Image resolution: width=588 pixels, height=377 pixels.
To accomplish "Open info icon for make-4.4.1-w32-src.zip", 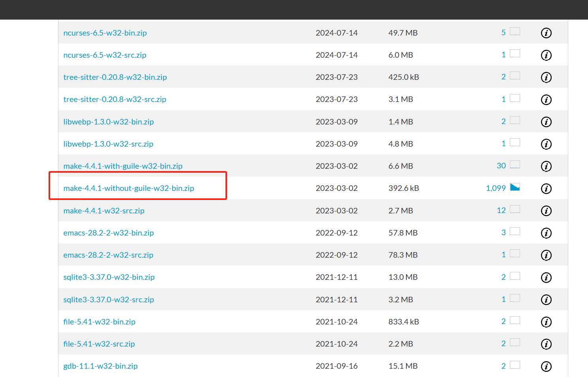I will 546,211.
